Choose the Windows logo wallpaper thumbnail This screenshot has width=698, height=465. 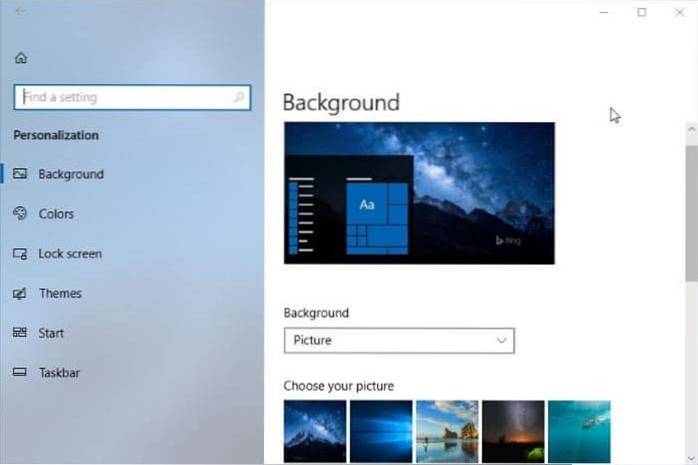point(381,431)
